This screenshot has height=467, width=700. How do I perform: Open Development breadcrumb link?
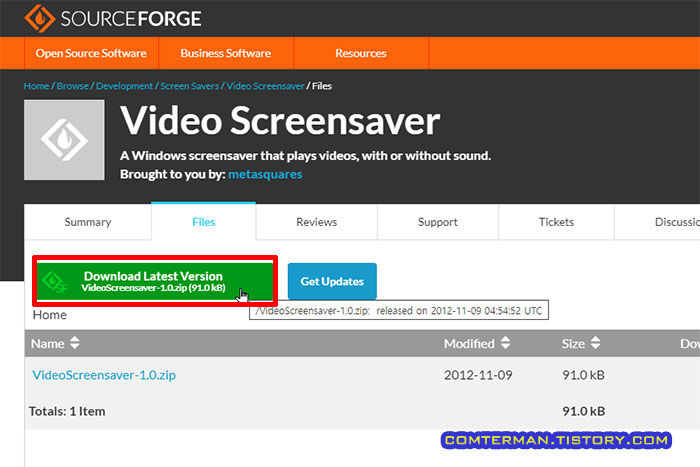coord(124,86)
